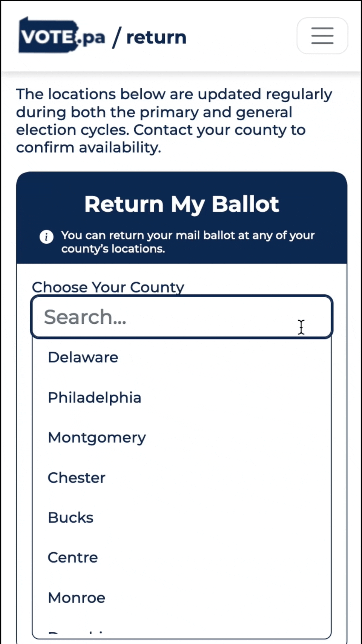Click the 'return' page title in header
This screenshot has height=644, width=362.
(x=156, y=37)
